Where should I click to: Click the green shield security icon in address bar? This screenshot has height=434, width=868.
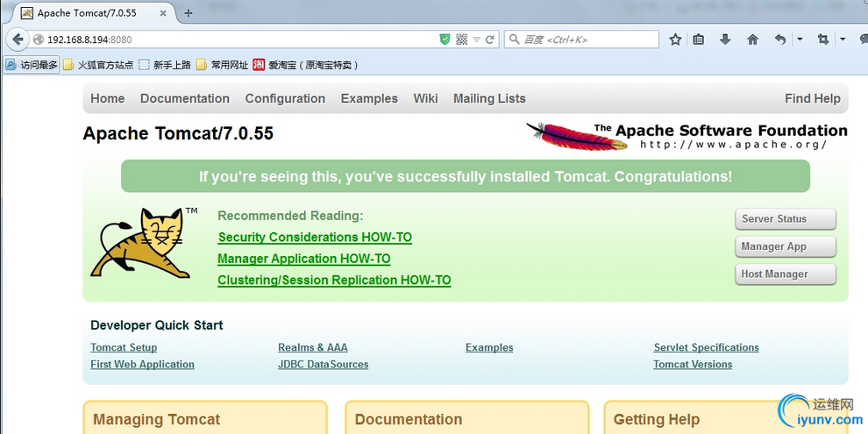click(x=445, y=39)
